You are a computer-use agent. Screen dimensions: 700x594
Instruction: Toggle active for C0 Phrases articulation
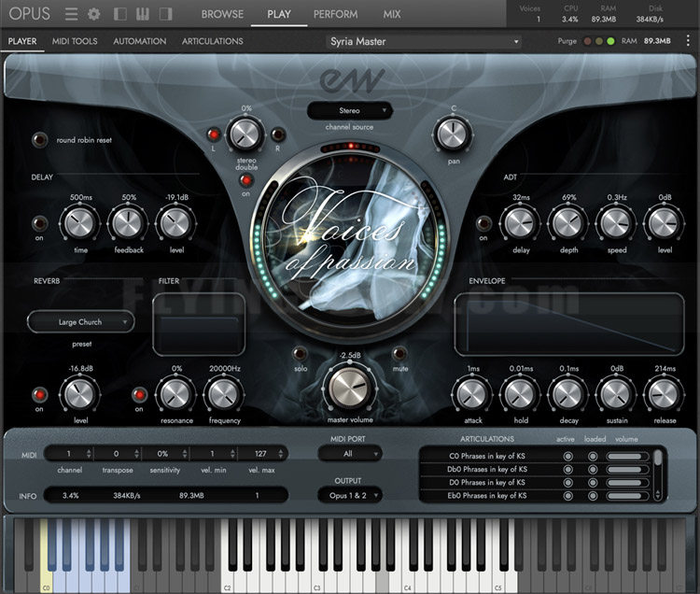point(567,457)
